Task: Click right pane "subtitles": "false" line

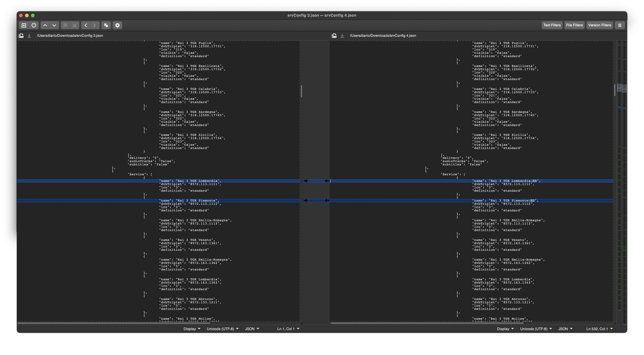Action: coord(461,164)
